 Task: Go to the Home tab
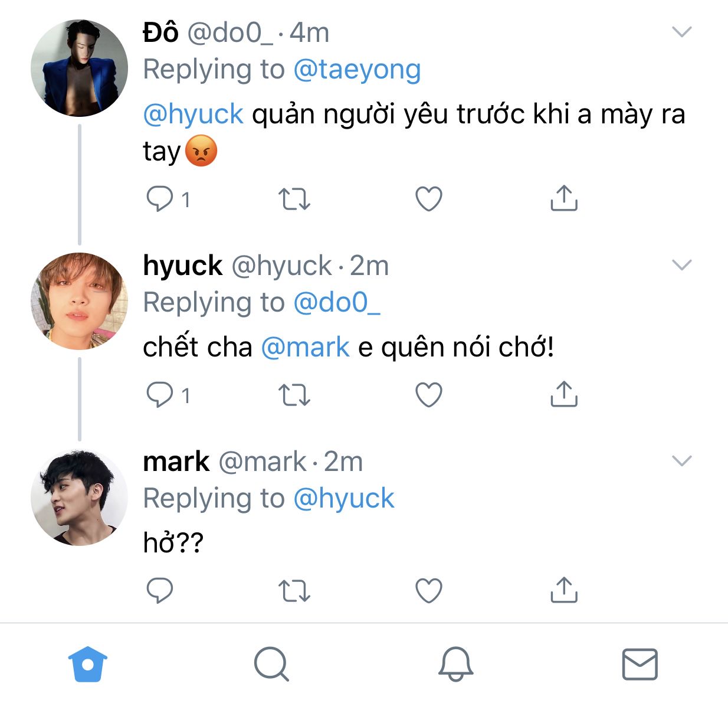click(x=88, y=664)
